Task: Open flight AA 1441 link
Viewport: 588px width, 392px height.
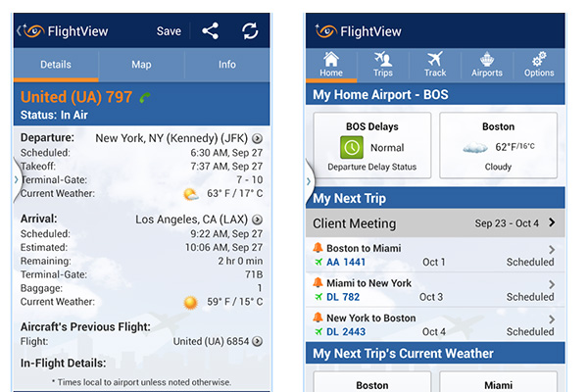Action: coord(347,263)
